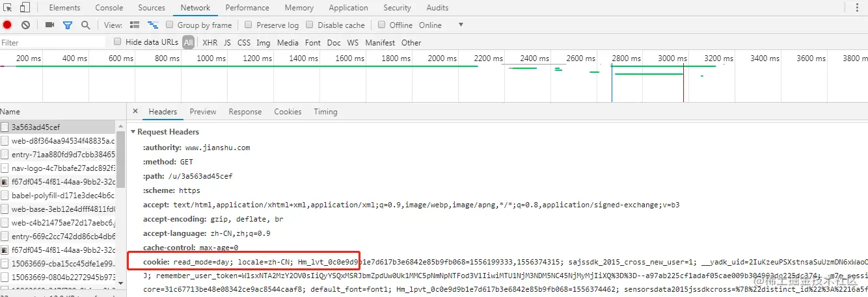Open the Elements tab
This screenshot has width=868, height=297.
(64, 8)
